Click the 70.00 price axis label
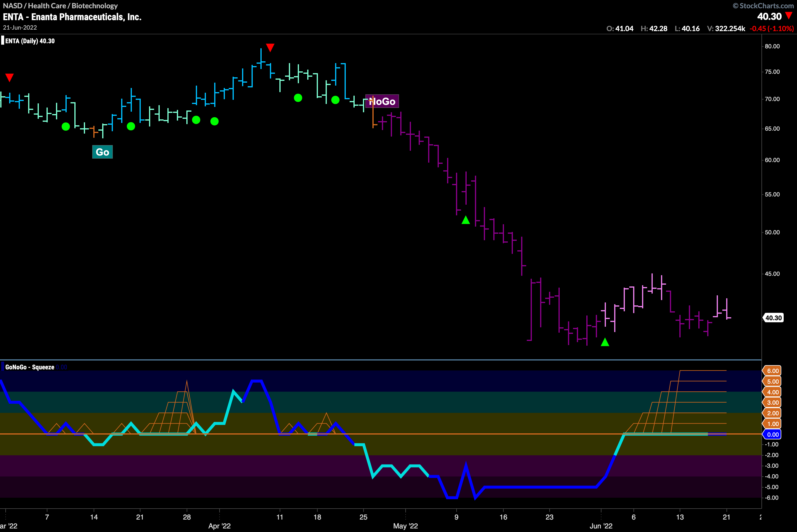The width and height of the screenshot is (797, 532). (x=772, y=99)
